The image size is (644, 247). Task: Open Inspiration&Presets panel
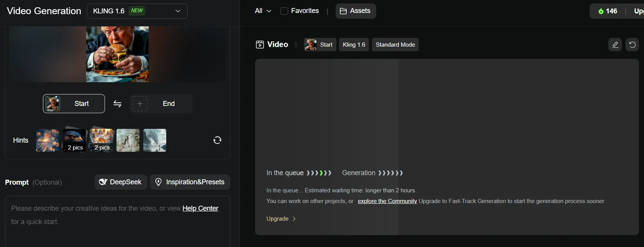[x=190, y=182]
